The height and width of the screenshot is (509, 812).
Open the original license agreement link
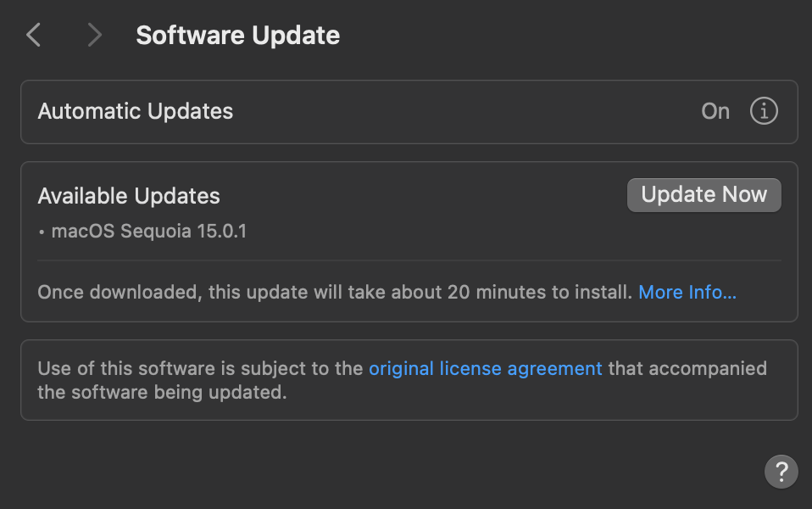coord(485,368)
